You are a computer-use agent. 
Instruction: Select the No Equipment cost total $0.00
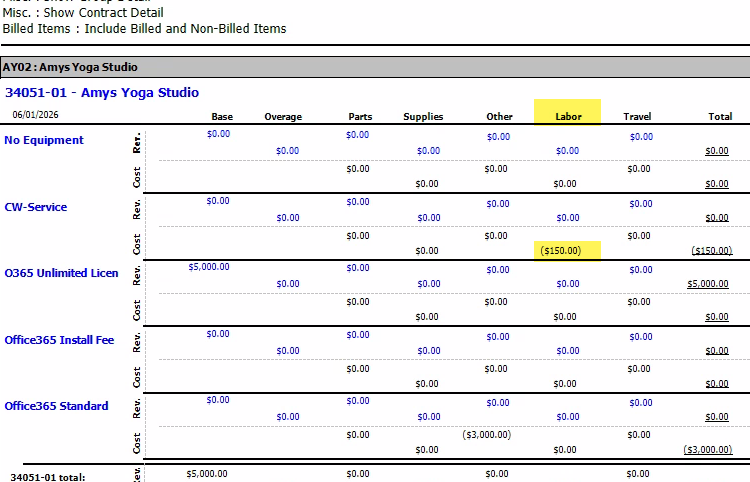(x=717, y=184)
